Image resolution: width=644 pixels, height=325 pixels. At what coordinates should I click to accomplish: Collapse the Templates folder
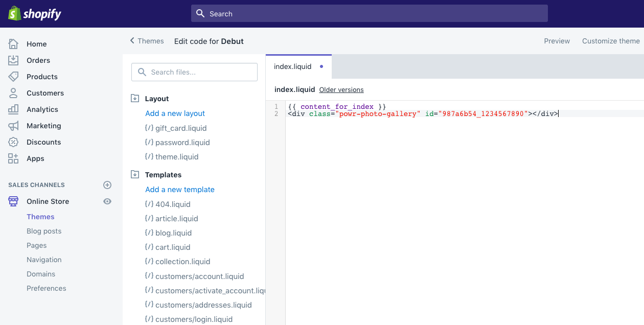135,175
